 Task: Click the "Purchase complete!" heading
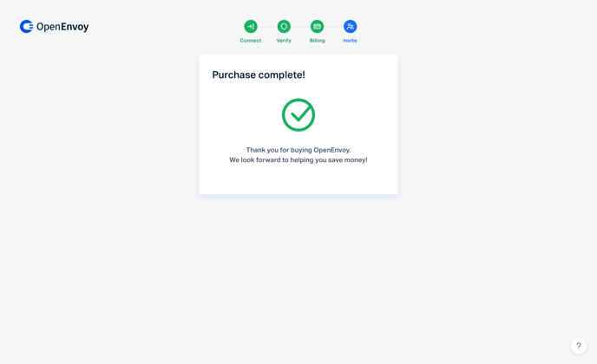click(259, 75)
